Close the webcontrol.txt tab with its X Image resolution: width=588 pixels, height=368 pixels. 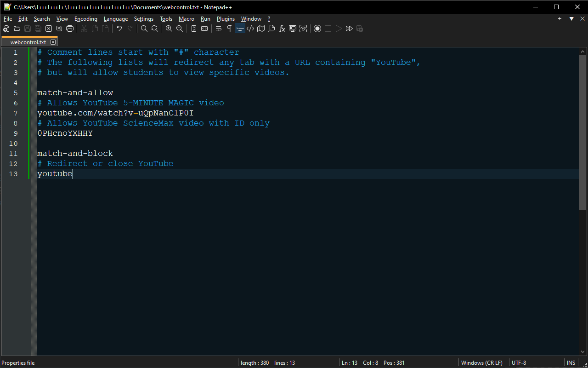(53, 42)
